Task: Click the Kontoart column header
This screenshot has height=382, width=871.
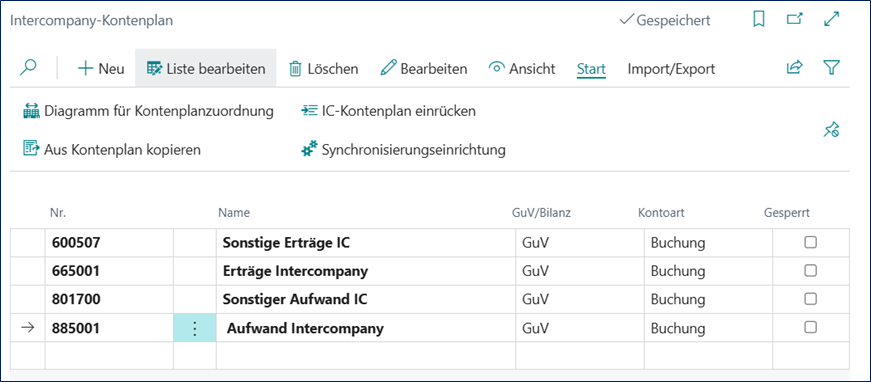Action: pyautogui.click(x=661, y=213)
